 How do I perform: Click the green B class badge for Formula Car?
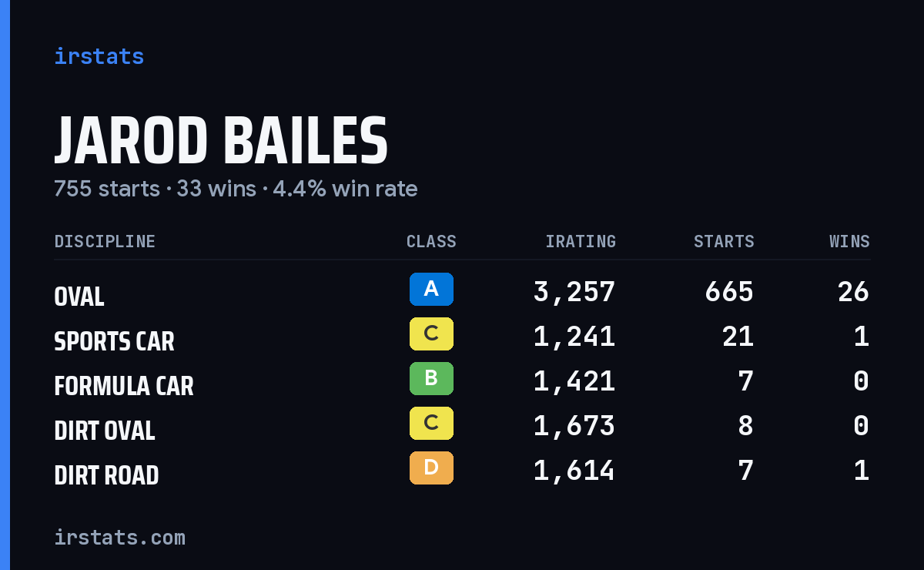tap(431, 379)
